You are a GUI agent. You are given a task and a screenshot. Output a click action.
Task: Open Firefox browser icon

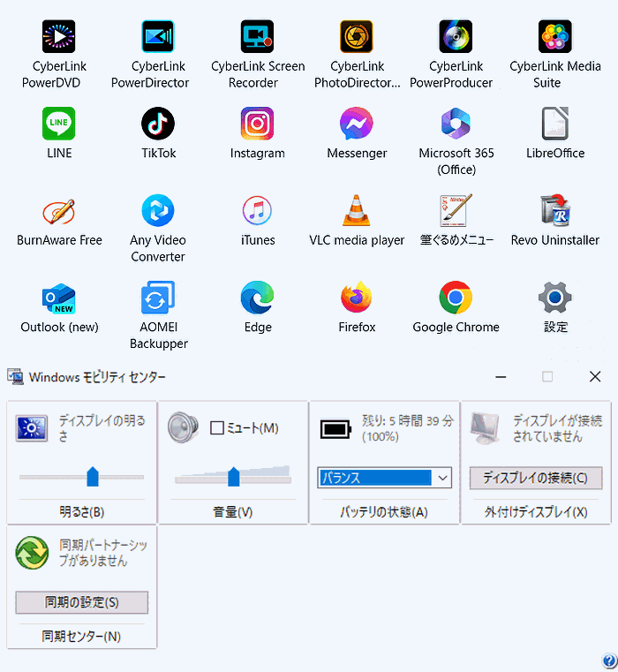[x=356, y=298]
